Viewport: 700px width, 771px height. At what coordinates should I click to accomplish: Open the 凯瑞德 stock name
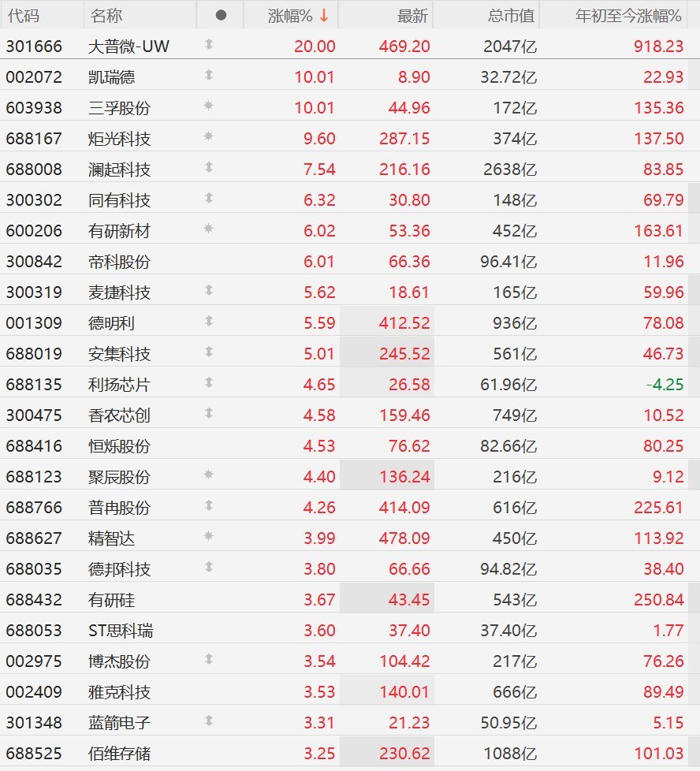(x=112, y=77)
